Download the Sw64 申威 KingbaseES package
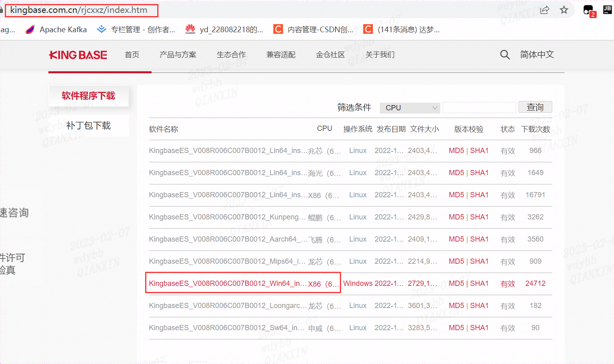Viewport: 614px width, 364px height. coord(227,328)
